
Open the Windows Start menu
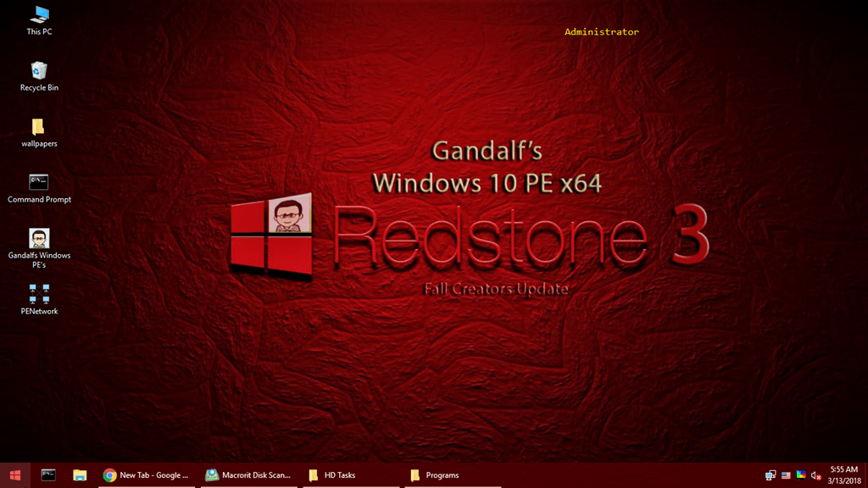point(15,475)
